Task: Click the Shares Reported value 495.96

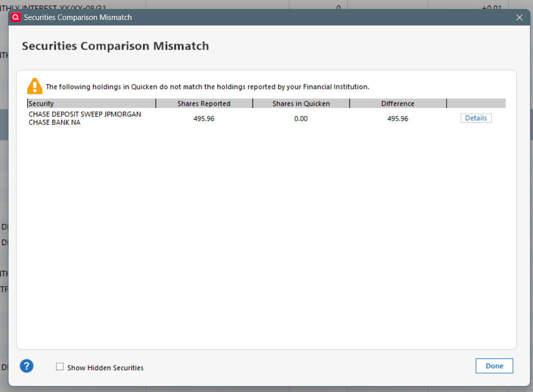Action: click(x=204, y=118)
